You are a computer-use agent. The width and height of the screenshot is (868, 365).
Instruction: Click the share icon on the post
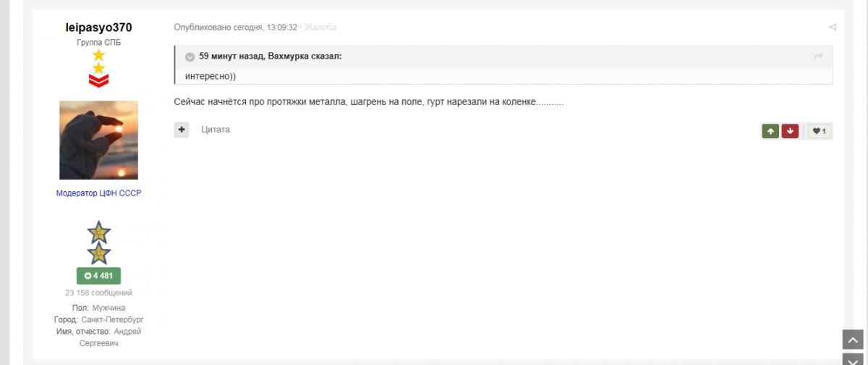coord(833,28)
